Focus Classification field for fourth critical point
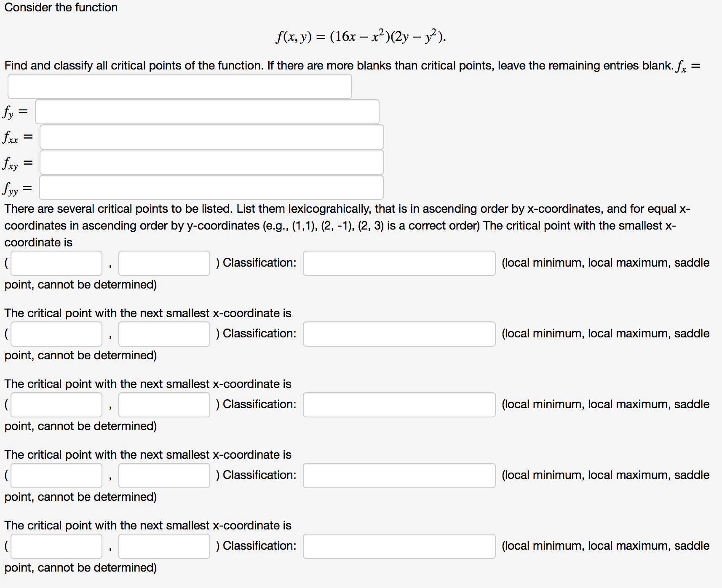Image resolution: width=722 pixels, height=588 pixels. 399,476
